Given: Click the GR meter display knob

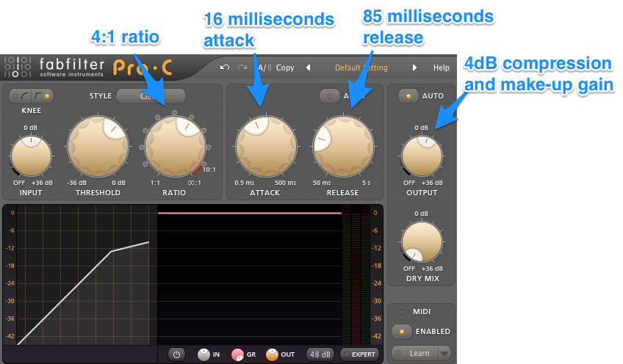Looking at the screenshot, I should click(237, 354).
